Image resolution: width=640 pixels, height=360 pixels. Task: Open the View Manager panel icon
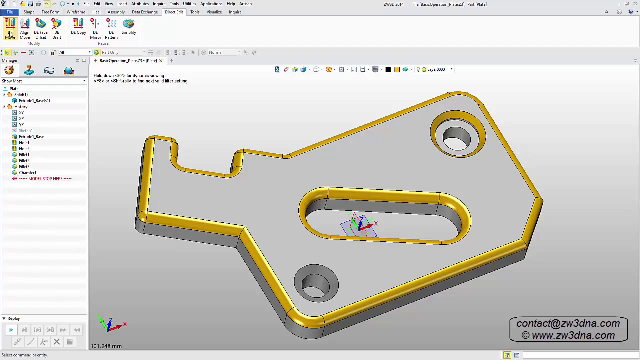[49, 70]
